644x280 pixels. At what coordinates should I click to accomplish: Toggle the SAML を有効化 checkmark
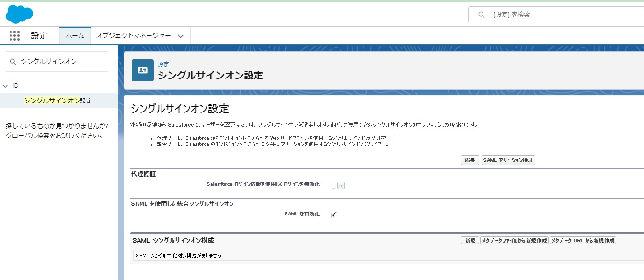point(334,214)
